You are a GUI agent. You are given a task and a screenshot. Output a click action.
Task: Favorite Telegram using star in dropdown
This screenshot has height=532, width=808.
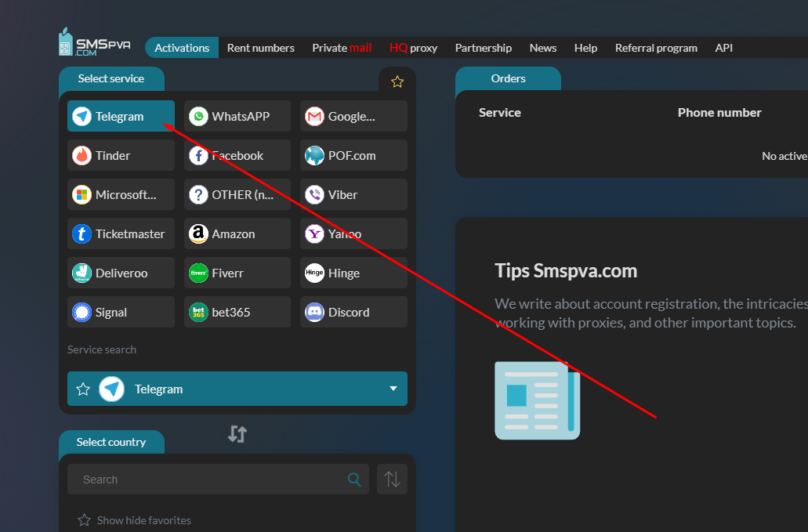pos(83,389)
